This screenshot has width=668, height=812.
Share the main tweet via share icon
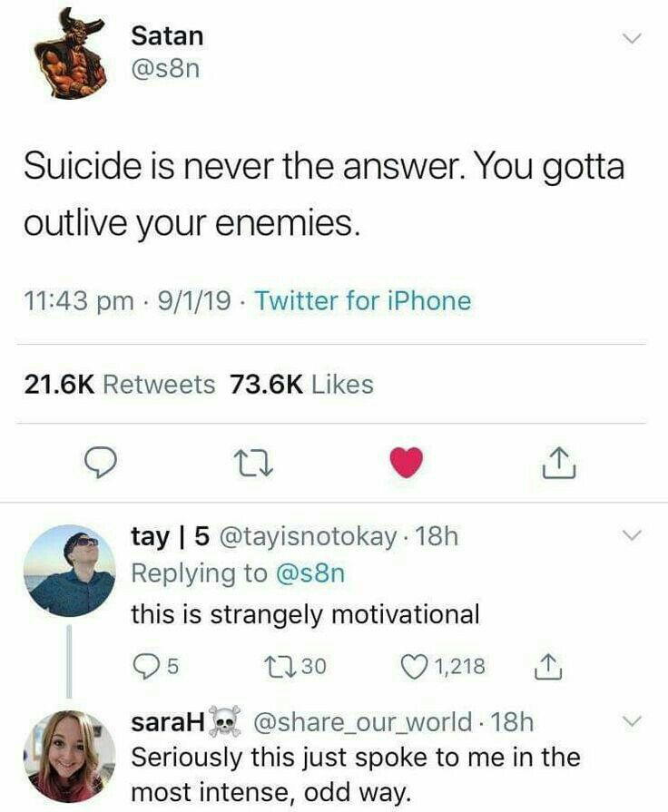(559, 463)
